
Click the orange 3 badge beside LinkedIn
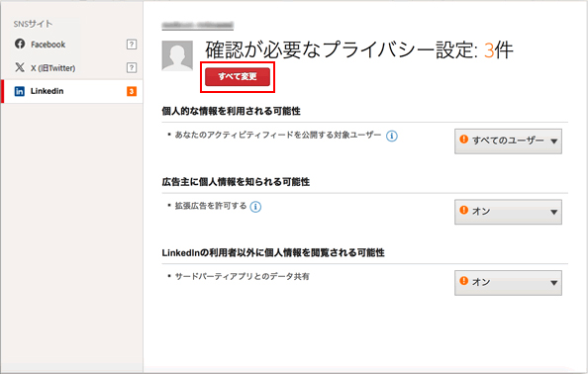click(132, 91)
